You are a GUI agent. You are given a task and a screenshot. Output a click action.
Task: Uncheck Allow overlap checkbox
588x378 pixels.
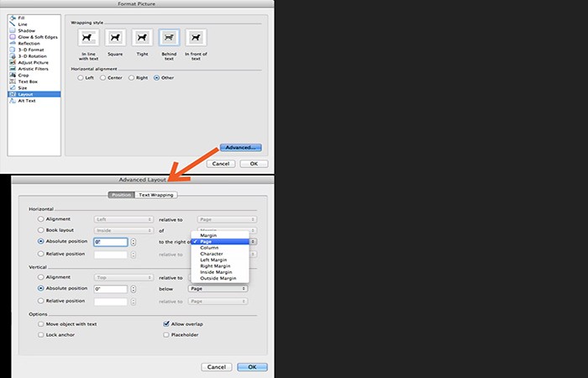[x=166, y=323]
